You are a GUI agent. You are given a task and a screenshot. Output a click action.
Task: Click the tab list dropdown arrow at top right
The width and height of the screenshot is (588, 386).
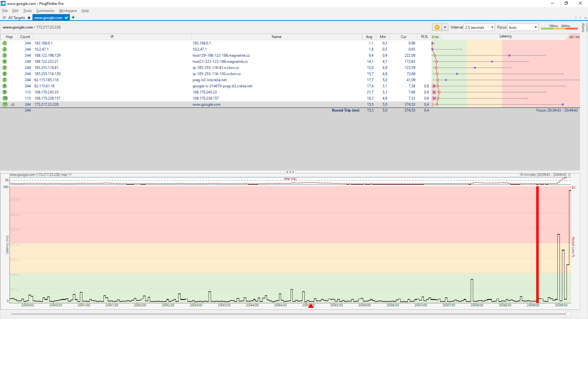(585, 18)
